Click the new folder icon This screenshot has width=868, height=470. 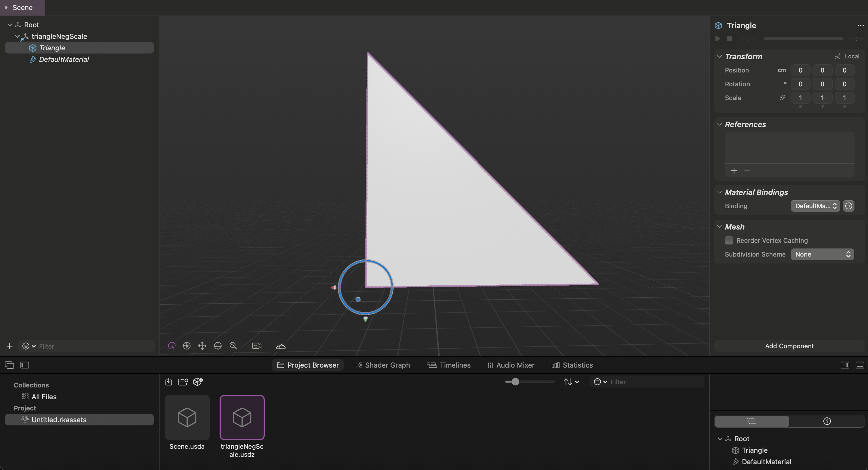[183, 381]
